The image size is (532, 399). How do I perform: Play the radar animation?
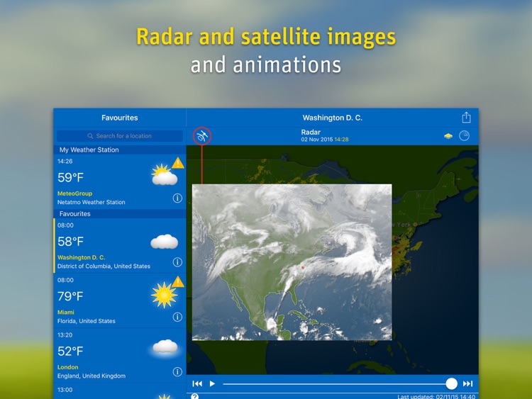(x=212, y=383)
